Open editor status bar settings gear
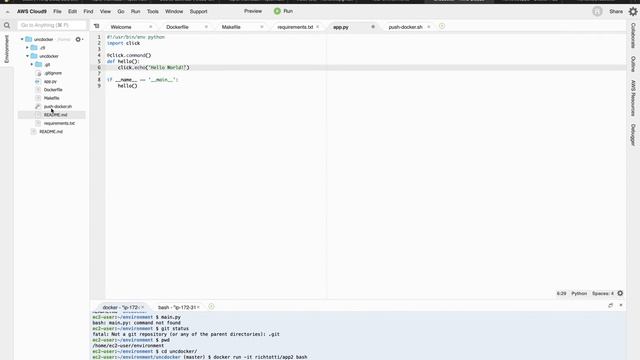This screenshot has width=640, height=360. [x=620, y=293]
